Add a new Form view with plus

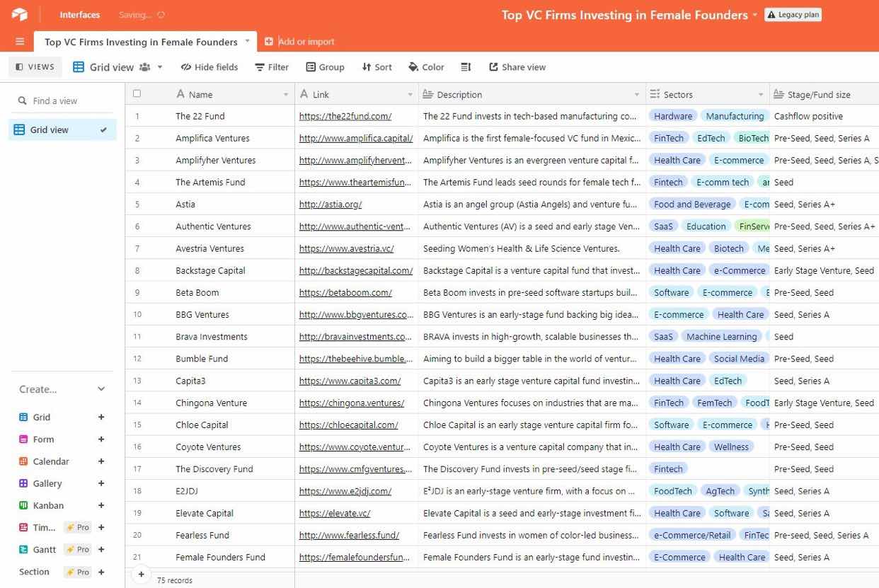[x=101, y=439]
